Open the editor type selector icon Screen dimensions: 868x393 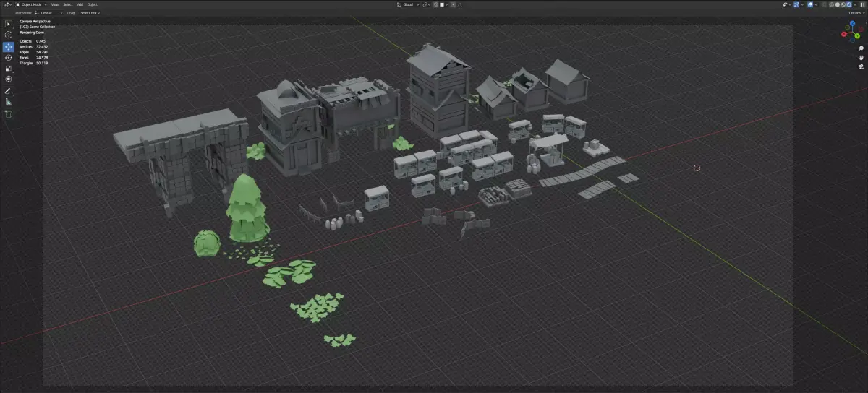[x=7, y=4]
